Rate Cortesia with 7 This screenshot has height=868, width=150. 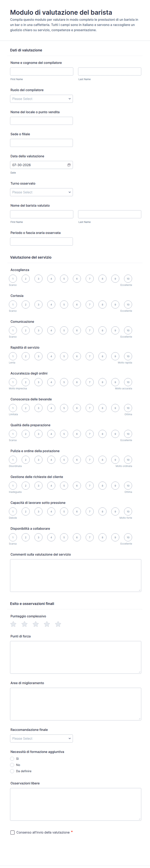point(90,305)
